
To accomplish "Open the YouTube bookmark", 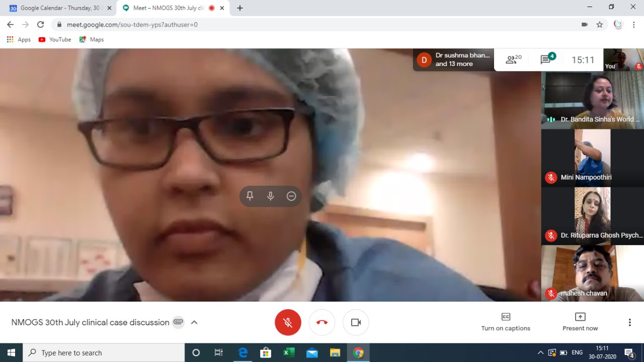I will tap(55, 39).
